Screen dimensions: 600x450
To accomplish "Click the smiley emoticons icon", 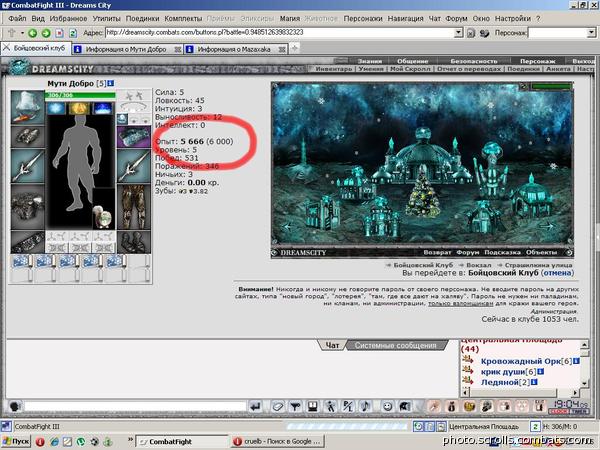I will (x=387, y=406).
